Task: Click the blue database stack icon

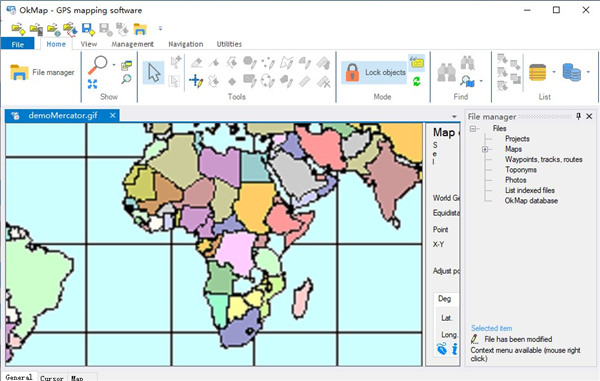Action: pyautogui.click(x=572, y=72)
